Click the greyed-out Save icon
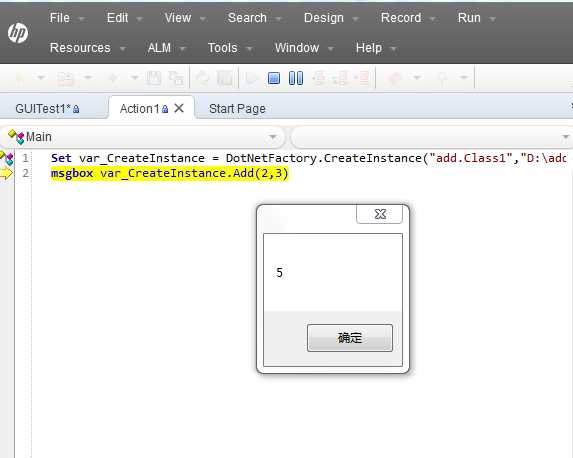This screenshot has height=458, width=573. pyautogui.click(x=153, y=78)
